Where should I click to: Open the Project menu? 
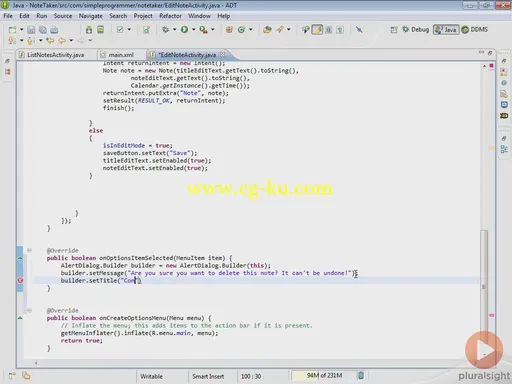pos(143,16)
